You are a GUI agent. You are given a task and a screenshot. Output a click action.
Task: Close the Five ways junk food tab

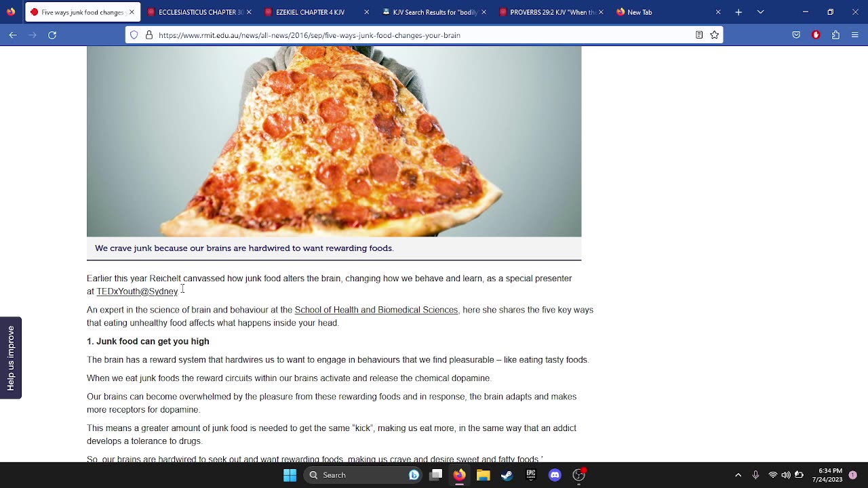(132, 12)
